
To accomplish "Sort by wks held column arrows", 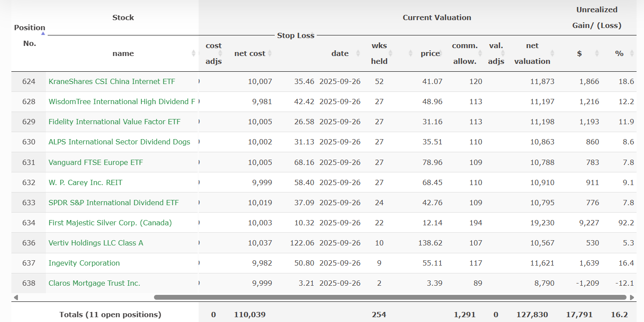I will pyautogui.click(x=390, y=53).
